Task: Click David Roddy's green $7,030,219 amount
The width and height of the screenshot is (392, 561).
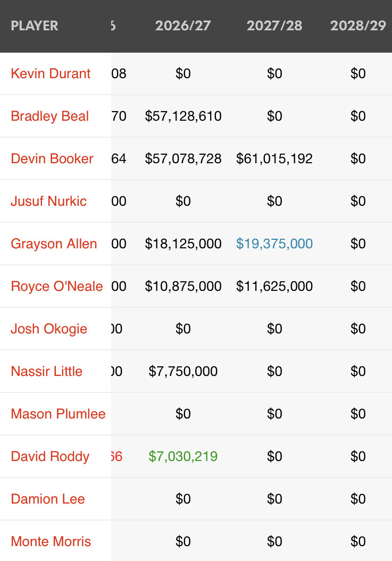Action: (x=183, y=456)
